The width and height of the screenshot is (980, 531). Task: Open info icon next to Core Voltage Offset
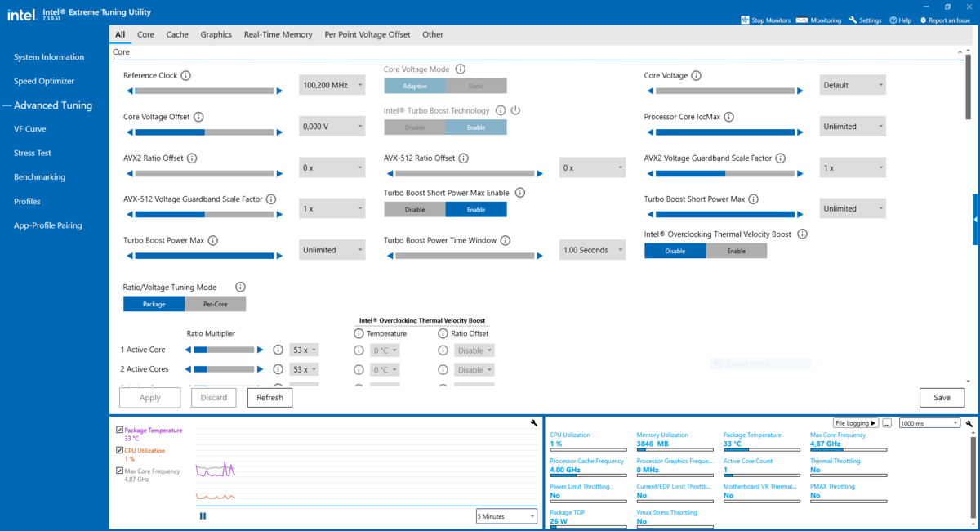tap(198, 117)
